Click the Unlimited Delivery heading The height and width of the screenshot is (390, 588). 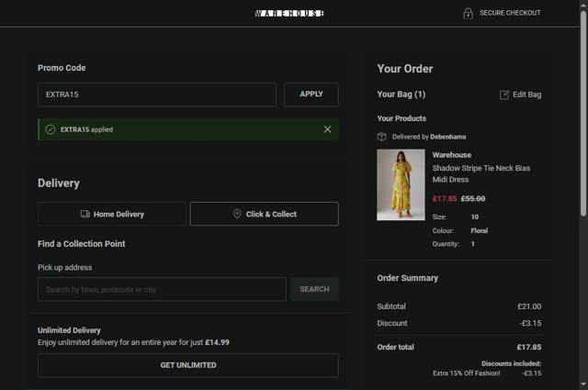pyautogui.click(x=69, y=330)
